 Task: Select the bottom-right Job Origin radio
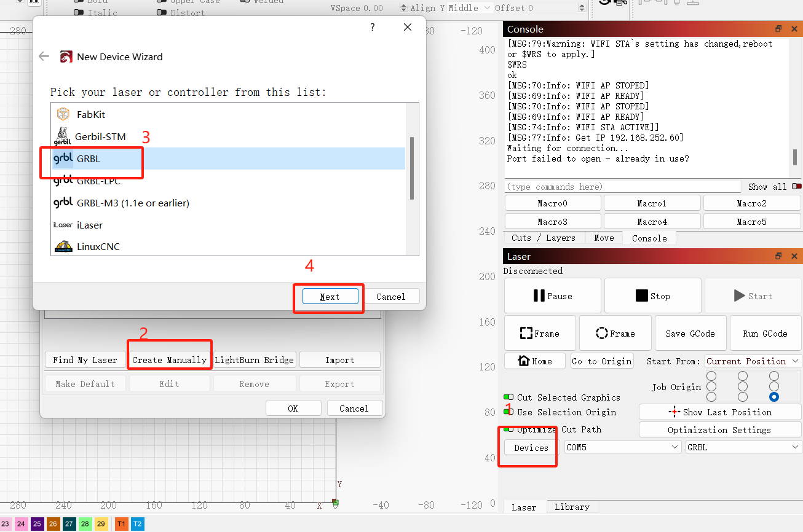(x=774, y=397)
